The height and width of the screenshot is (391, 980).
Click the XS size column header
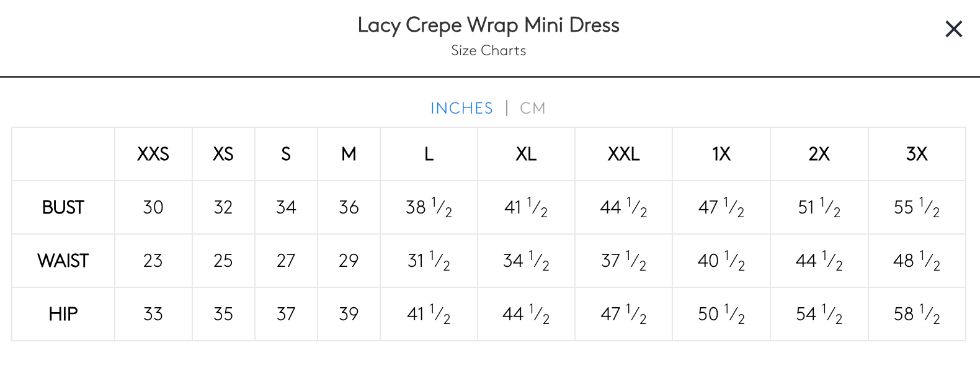coord(223,154)
